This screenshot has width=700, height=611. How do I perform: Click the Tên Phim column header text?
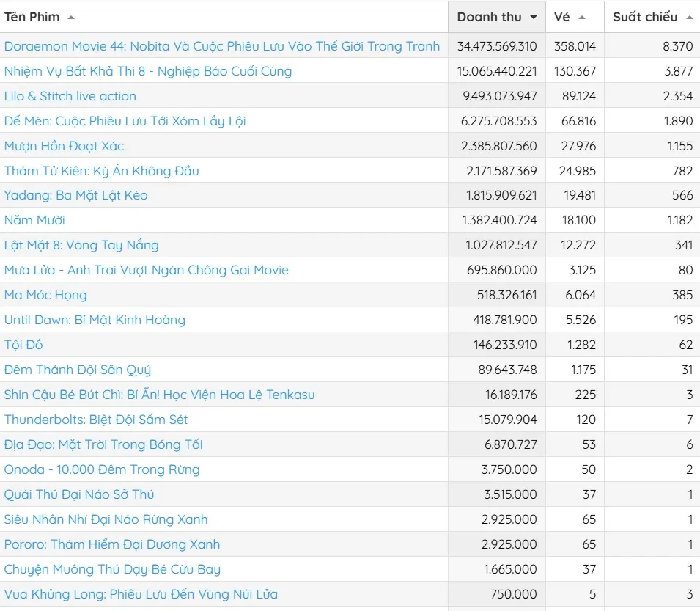(32, 17)
